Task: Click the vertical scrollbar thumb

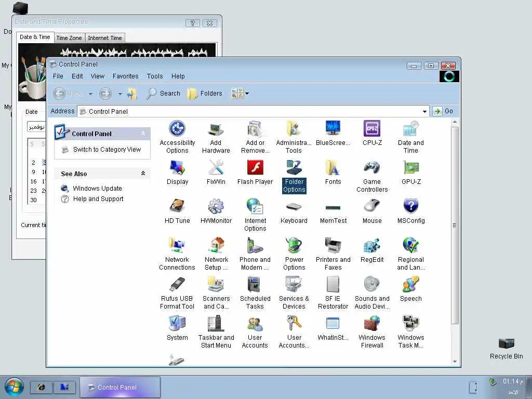Action: point(455,225)
